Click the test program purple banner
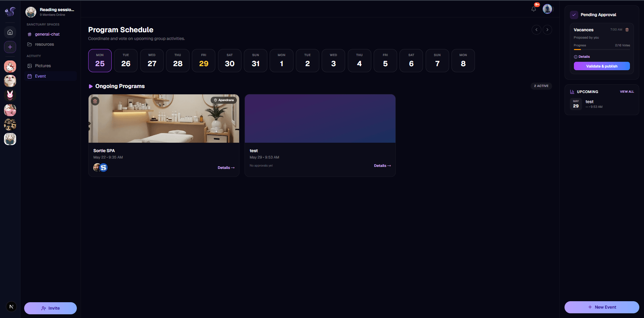644x318 pixels. pyautogui.click(x=320, y=119)
